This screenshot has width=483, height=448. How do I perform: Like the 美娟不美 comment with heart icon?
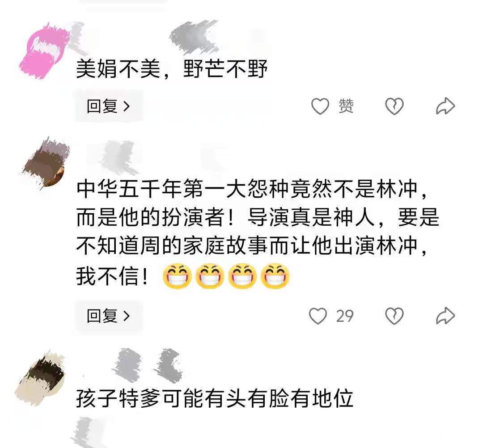coord(320,106)
